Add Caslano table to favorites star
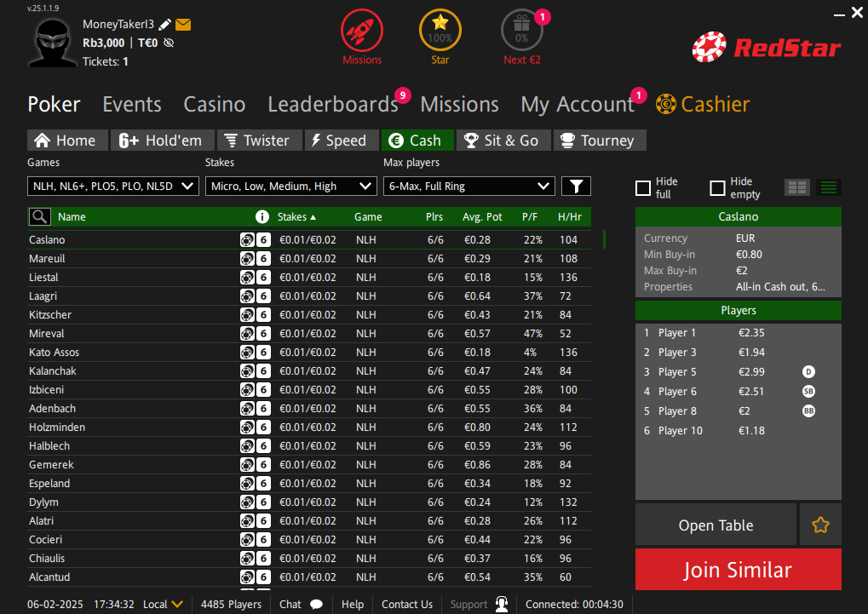The image size is (868, 614). click(820, 525)
